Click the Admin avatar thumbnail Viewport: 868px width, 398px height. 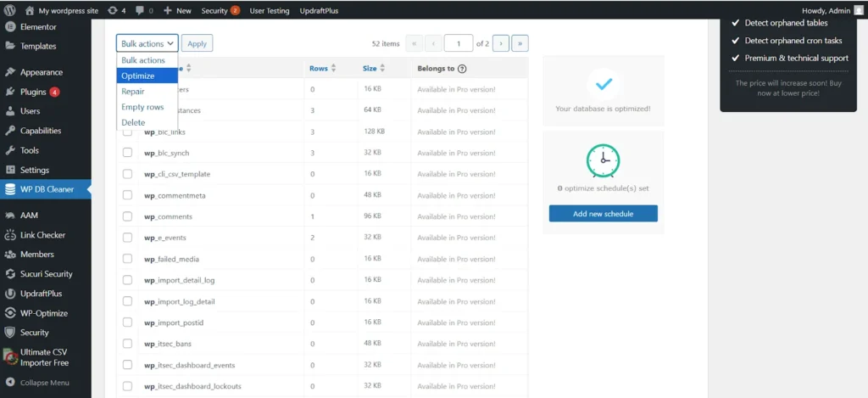click(858, 10)
